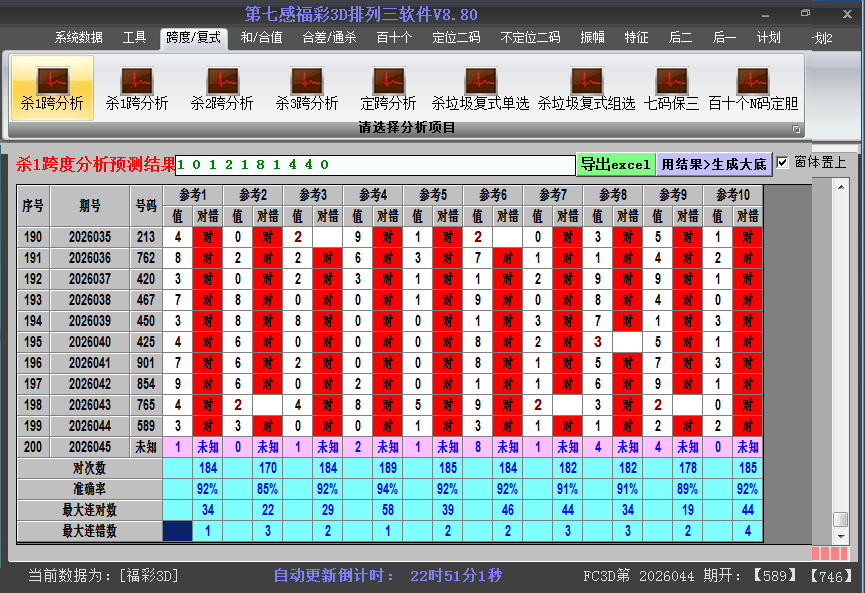Select the dark blue cell in 最大连错数 row

(177, 531)
